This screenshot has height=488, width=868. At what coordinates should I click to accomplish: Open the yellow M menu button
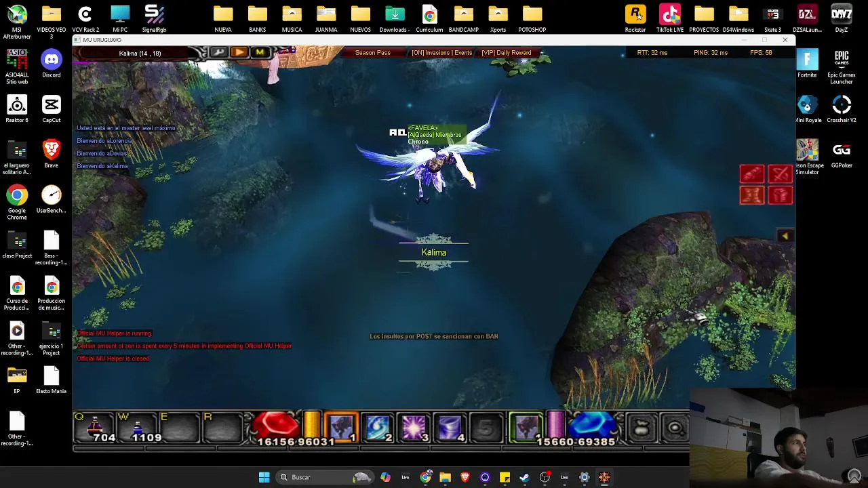(x=260, y=52)
